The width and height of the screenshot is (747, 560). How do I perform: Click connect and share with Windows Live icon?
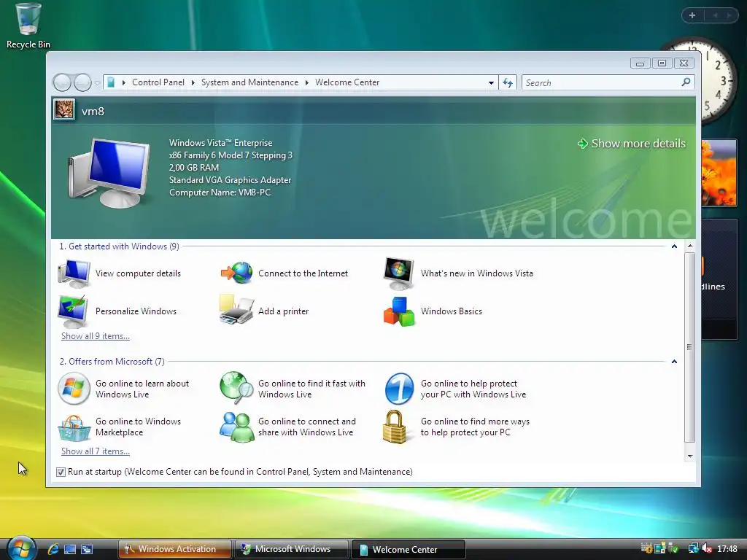(x=237, y=427)
